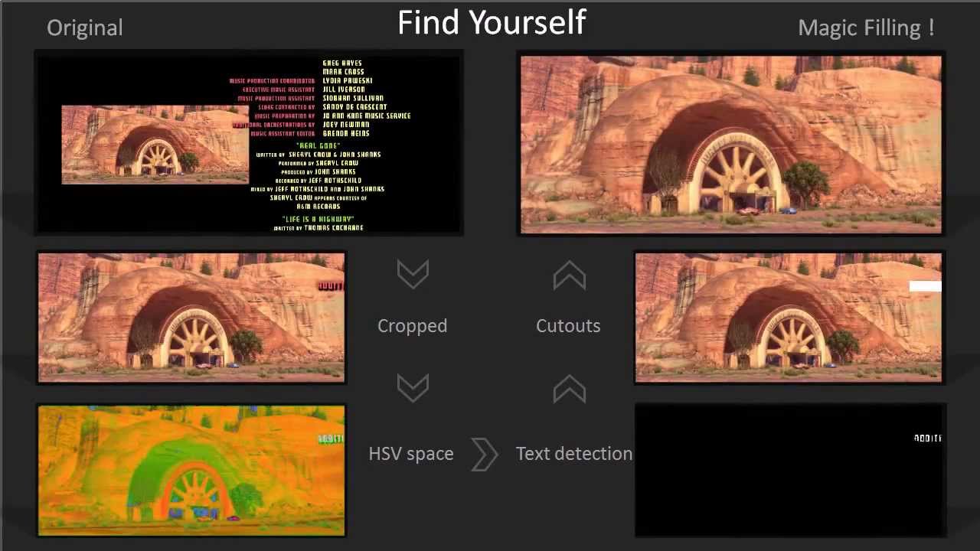This screenshot has width=980, height=551.
Task: Click the red ADDITI text in Cropped image
Action: pyautogui.click(x=331, y=286)
